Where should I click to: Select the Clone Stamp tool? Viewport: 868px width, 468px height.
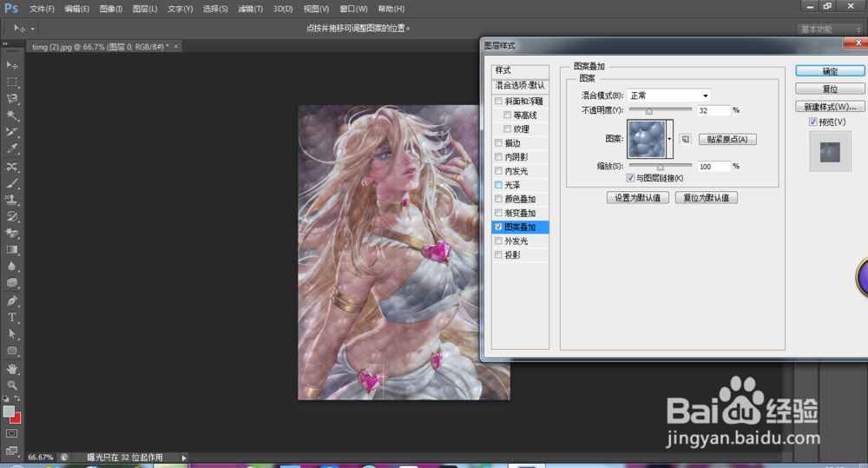pos(11,200)
